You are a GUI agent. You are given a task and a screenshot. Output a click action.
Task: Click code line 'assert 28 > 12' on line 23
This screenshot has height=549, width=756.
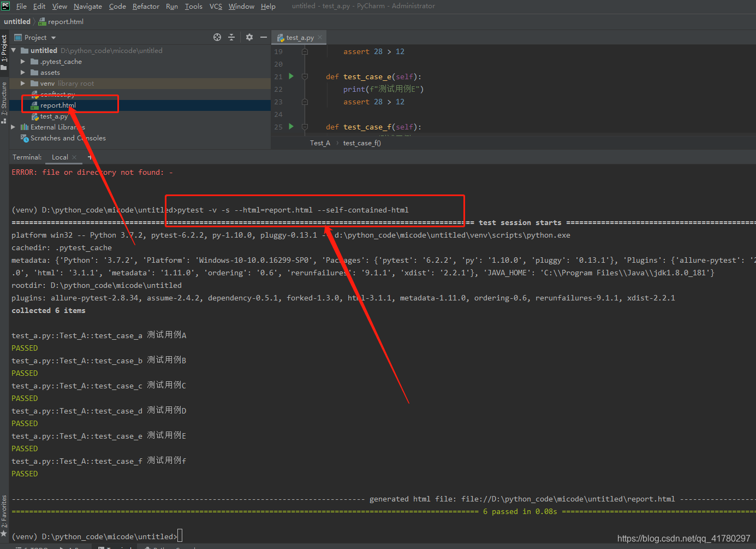374,102
